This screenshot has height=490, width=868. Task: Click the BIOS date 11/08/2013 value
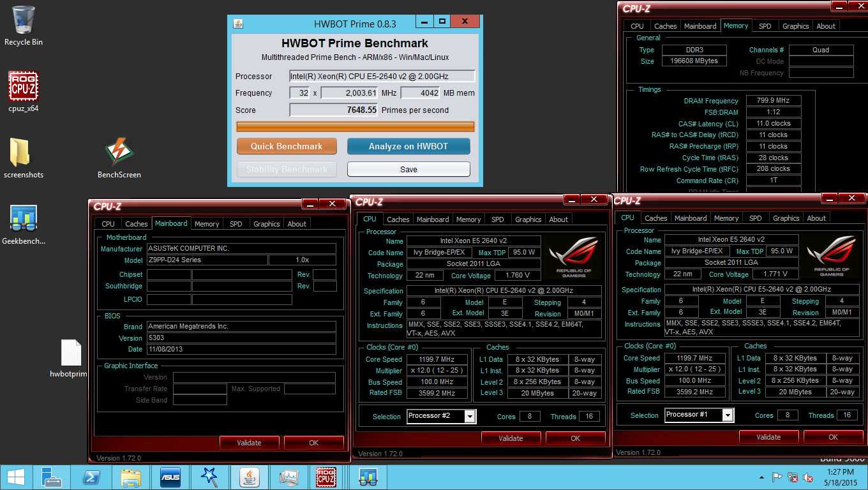(241, 350)
